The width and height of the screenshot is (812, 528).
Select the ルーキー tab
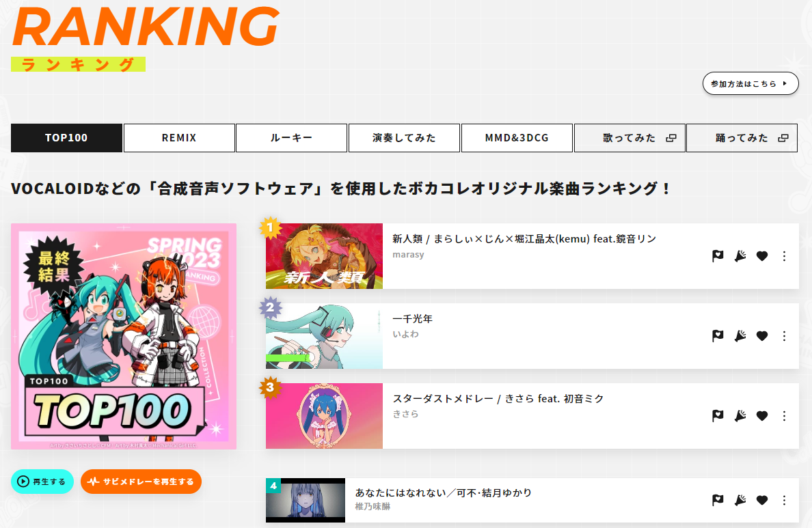pos(292,138)
